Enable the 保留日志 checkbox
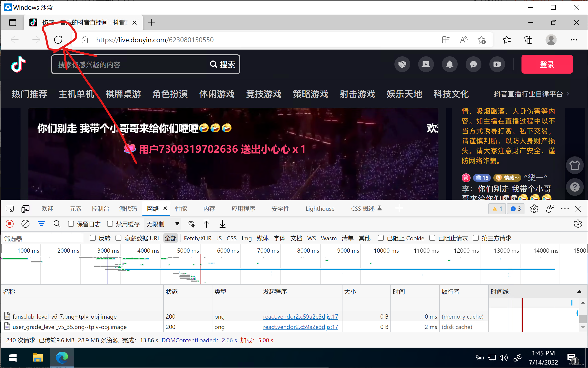 tap(71, 224)
